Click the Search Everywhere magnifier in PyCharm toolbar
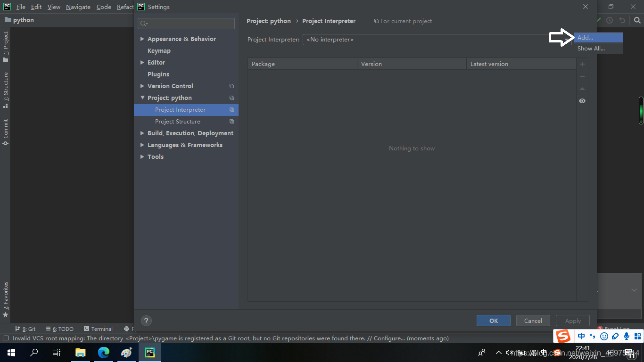Image resolution: width=644 pixels, height=362 pixels. 637,20
